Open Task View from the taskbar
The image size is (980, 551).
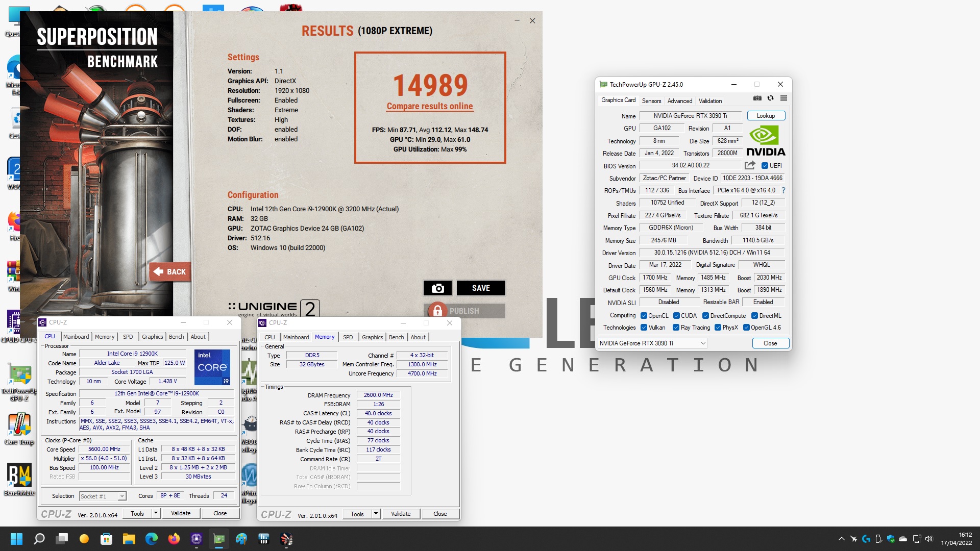click(62, 539)
